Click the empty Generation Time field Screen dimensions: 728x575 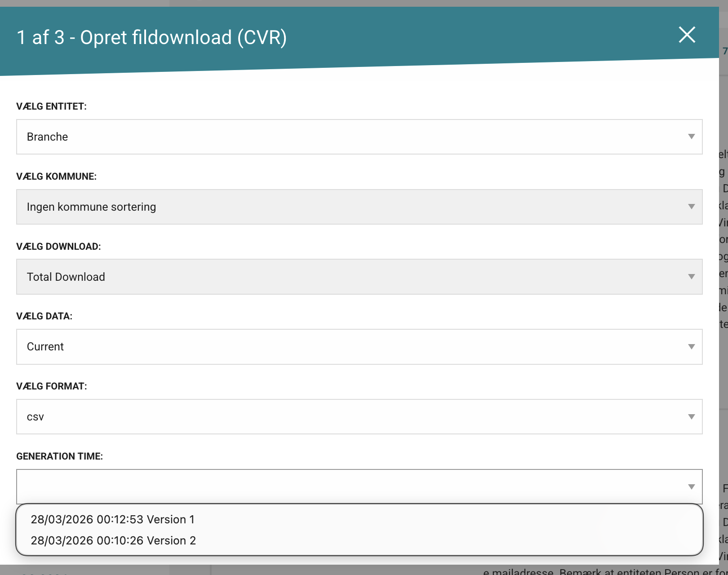click(x=351, y=487)
